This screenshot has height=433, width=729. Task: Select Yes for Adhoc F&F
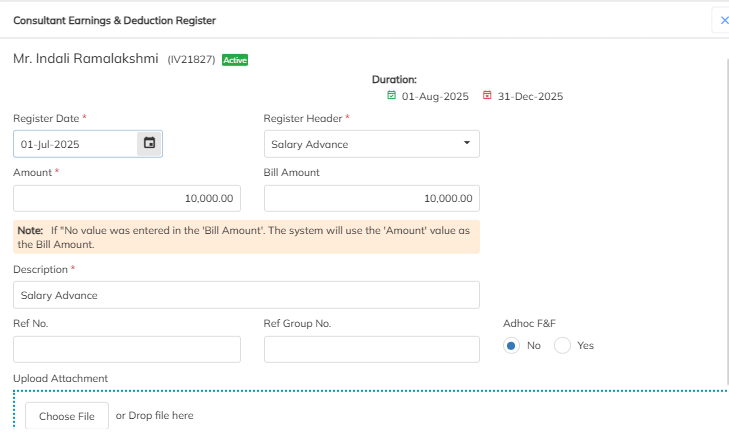click(562, 346)
